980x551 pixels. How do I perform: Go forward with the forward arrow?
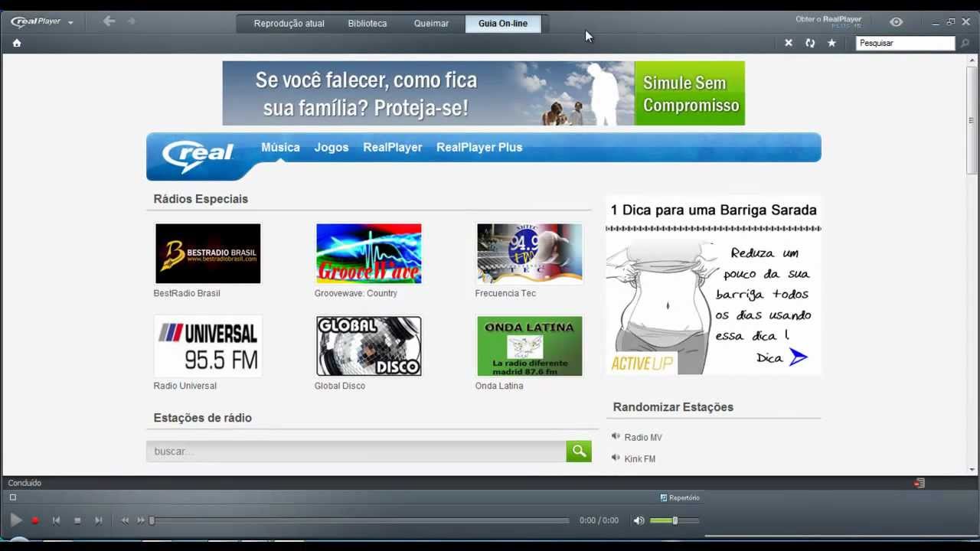(131, 21)
